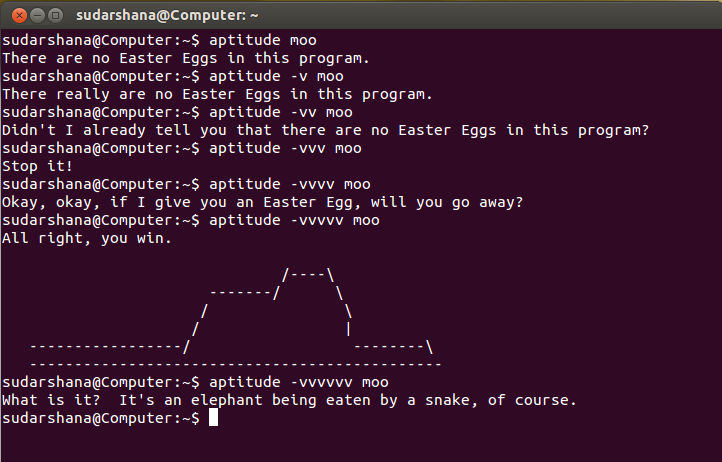
Task: Close the terminal window
Action: tap(15, 15)
